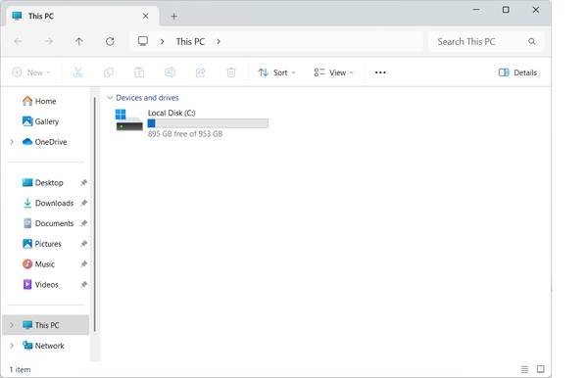Refresh the This PC view
This screenshot has width=588, height=378.
(x=110, y=41)
